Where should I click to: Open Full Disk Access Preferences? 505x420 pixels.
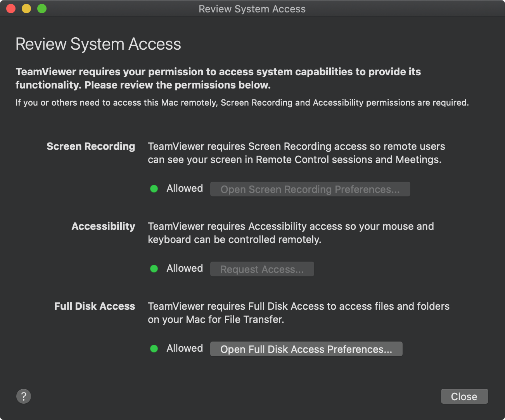pos(306,349)
